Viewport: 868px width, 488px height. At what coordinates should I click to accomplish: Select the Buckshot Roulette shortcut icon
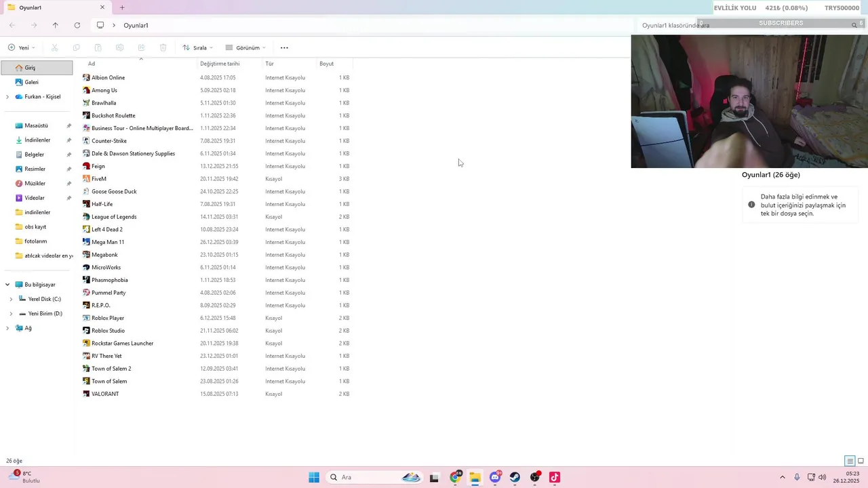(x=86, y=115)
